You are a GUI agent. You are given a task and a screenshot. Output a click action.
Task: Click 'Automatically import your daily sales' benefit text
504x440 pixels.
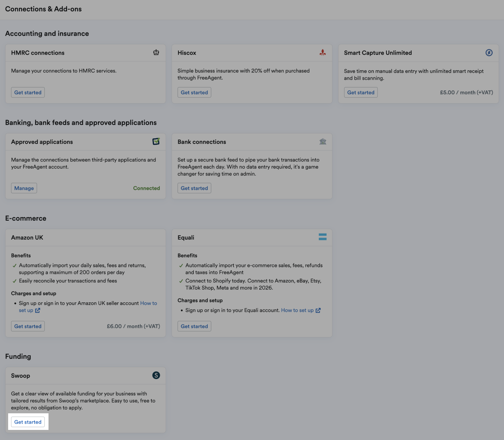coord(82,269)
